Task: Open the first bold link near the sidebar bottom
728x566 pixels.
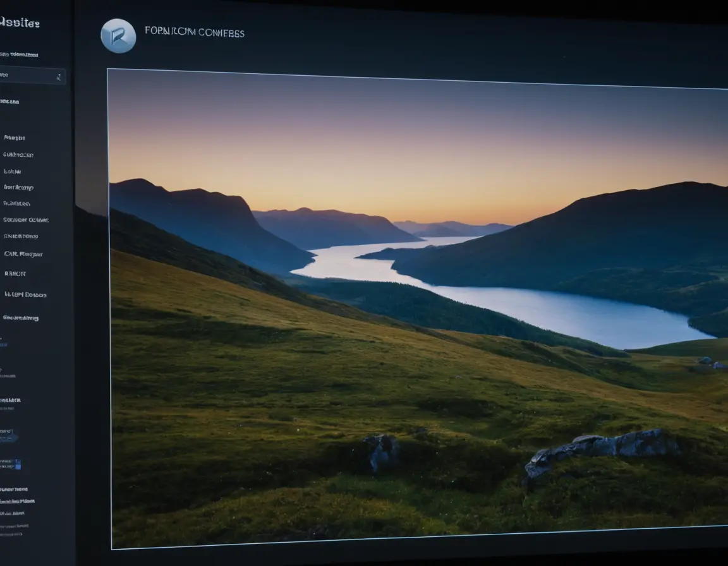Action: pyautogui.click(x=14, y=489)
